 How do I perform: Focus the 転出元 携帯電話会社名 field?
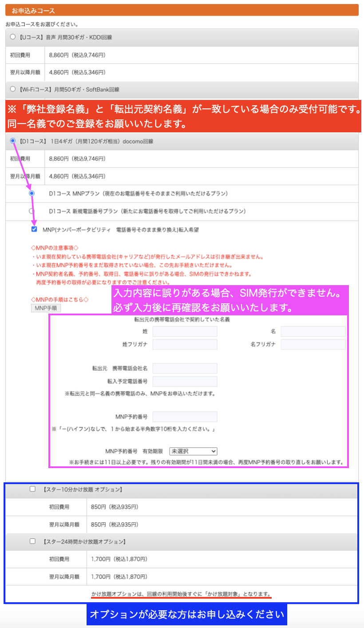pyautogui.click(x=185, y=368)
